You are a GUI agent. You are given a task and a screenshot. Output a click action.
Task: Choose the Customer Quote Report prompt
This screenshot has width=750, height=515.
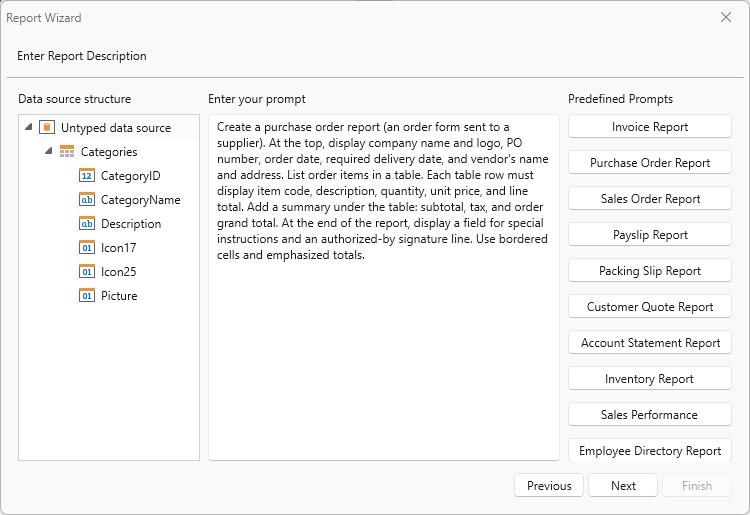point(650,307)
